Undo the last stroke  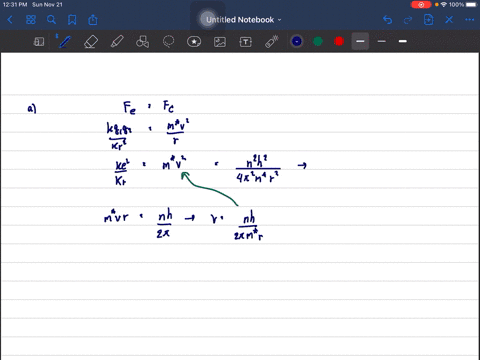[x=387, y=20]
